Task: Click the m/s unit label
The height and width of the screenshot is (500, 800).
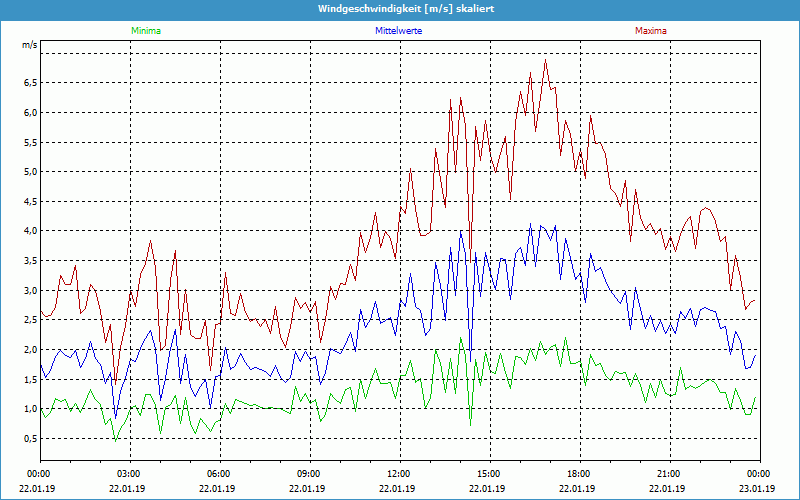Action: click(x=29, y=45)
